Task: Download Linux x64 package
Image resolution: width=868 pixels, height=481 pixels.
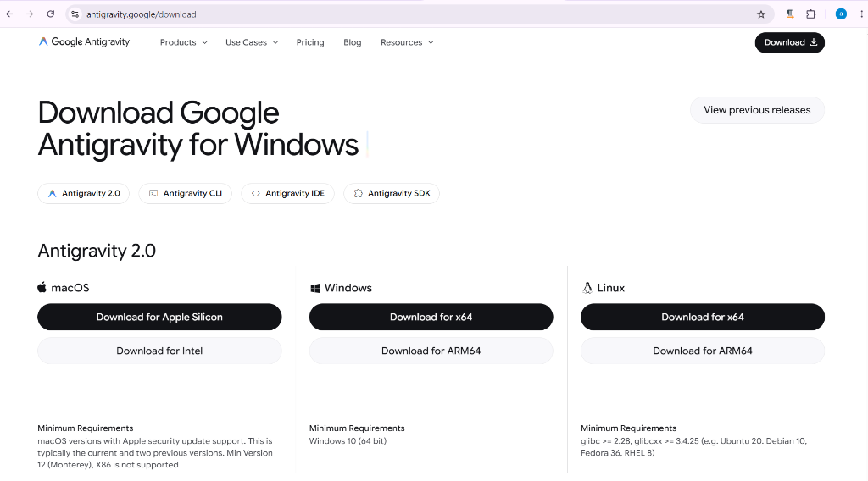Action: tap(703, 317)
